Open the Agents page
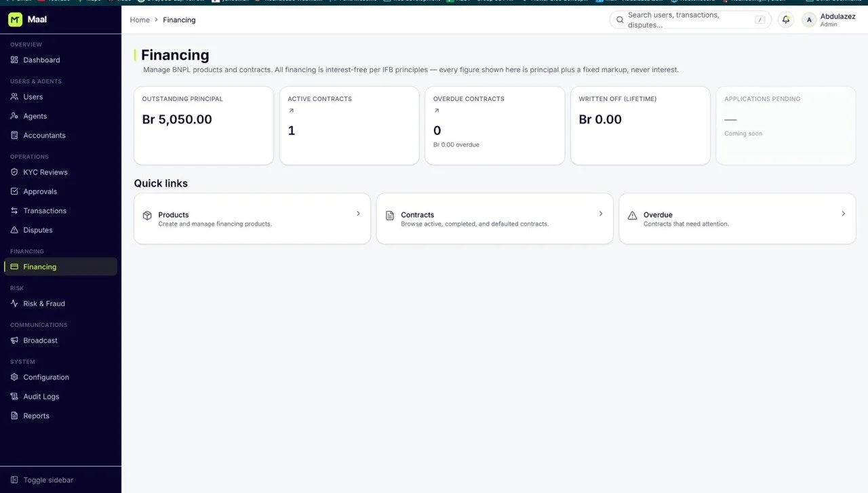The image size is (868, 493). coord(60,116)
